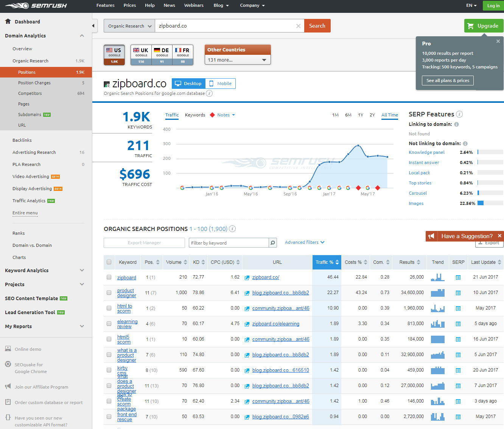Check the product designer row checkbox
The width and height of the screenshot is (504, 429).
(x=109, y=293)
